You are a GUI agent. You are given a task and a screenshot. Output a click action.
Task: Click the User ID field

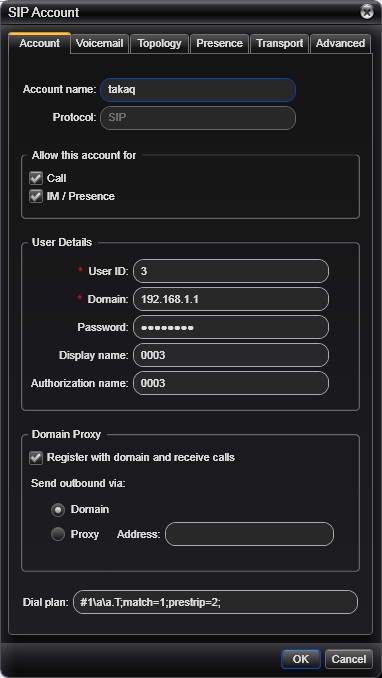pos(231,271)
